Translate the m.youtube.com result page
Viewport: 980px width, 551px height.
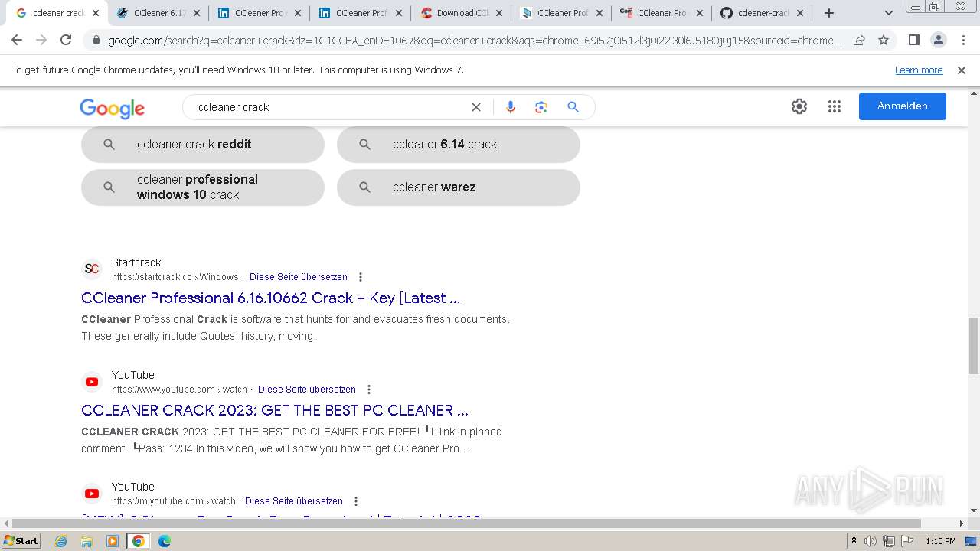click(294, 501)
